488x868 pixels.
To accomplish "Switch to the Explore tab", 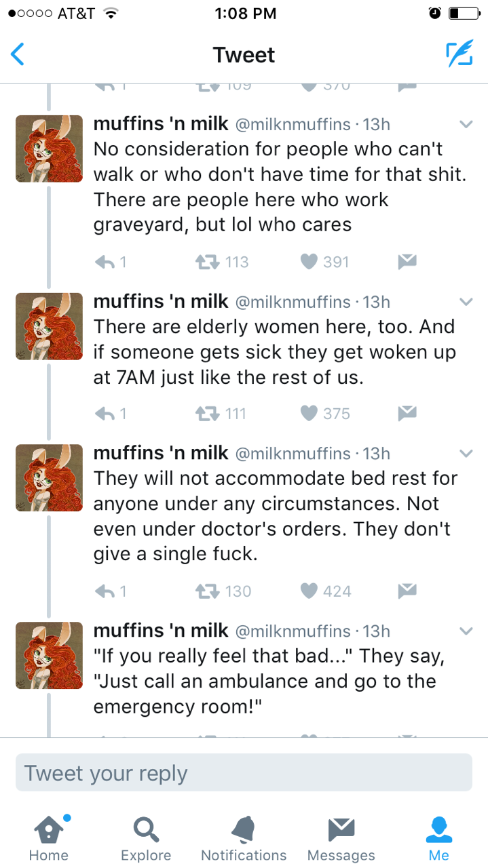I will click(145, 837).
